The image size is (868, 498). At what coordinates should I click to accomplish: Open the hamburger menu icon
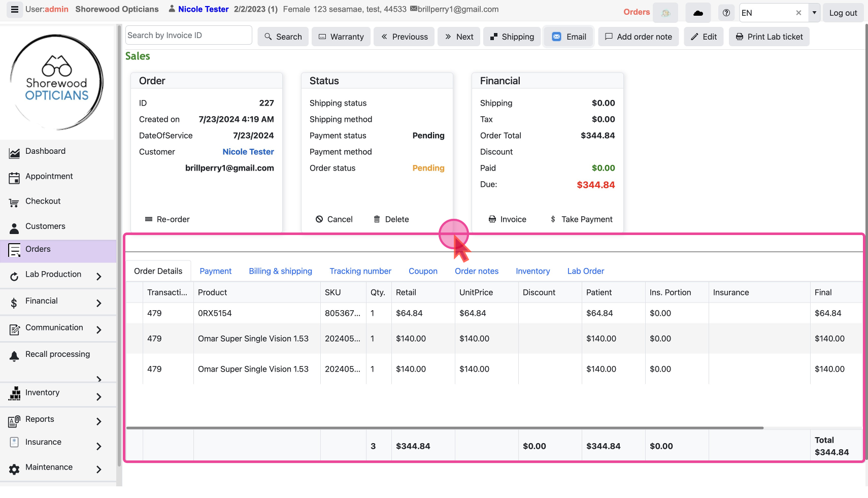(x=14, y=9)
